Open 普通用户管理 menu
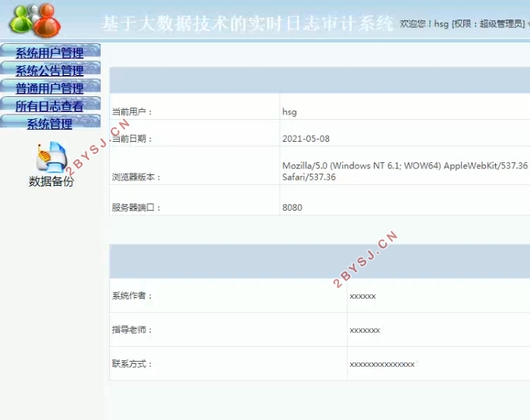Image resolution: width=530 pixels, height=420 pixels. (50, 89)
